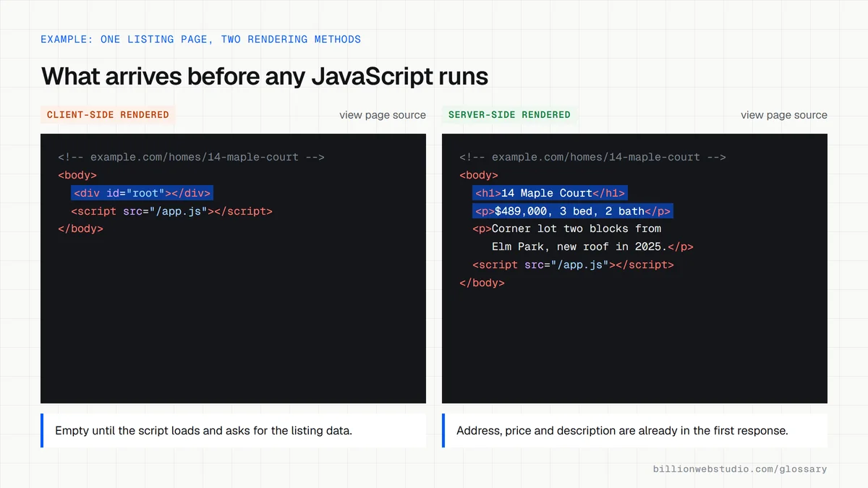Click the billionwebstudio.com/glossary footer text

point(740,469)
